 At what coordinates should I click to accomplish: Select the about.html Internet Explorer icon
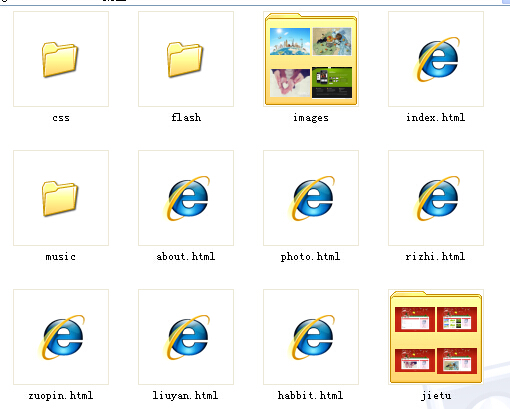(187, 198)
